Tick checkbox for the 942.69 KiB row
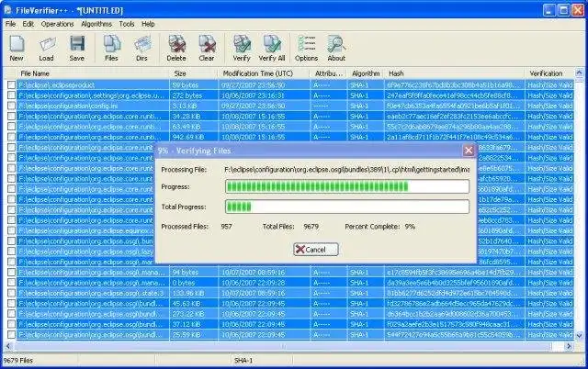This screenshot has width=588, height=369. click(12, 137)
